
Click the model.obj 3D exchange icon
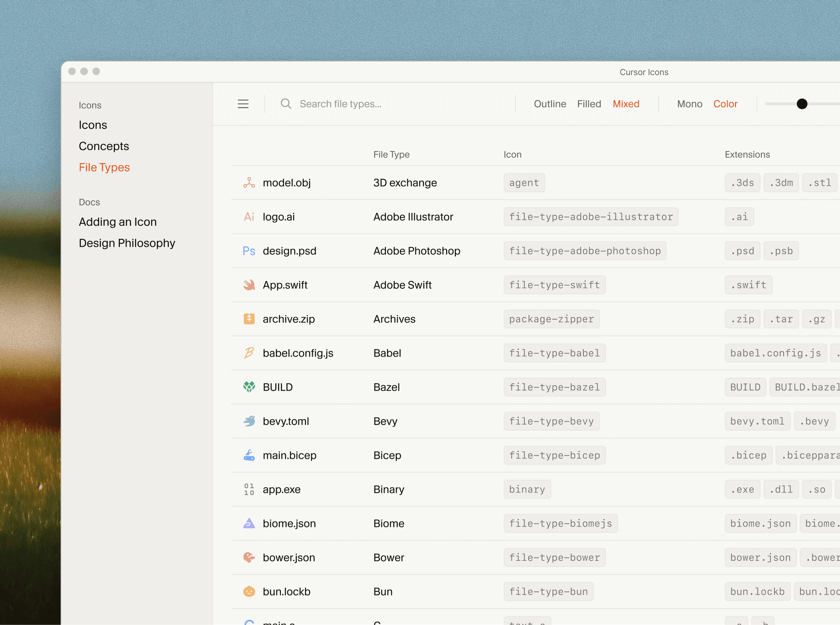click(249, 183)
